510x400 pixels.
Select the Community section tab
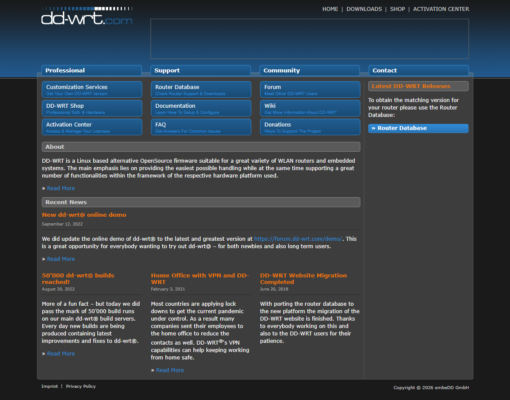[309, 70]
